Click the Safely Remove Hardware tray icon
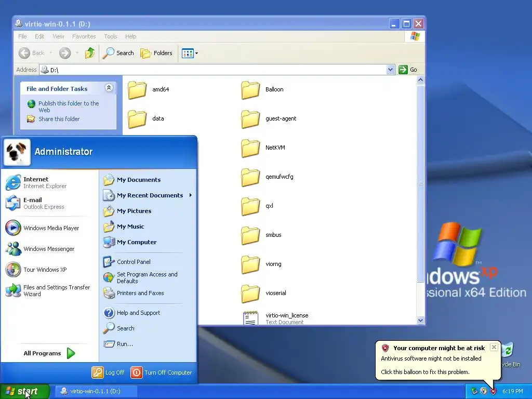Screen dimensions: 532x399 (x=474, y=391)
